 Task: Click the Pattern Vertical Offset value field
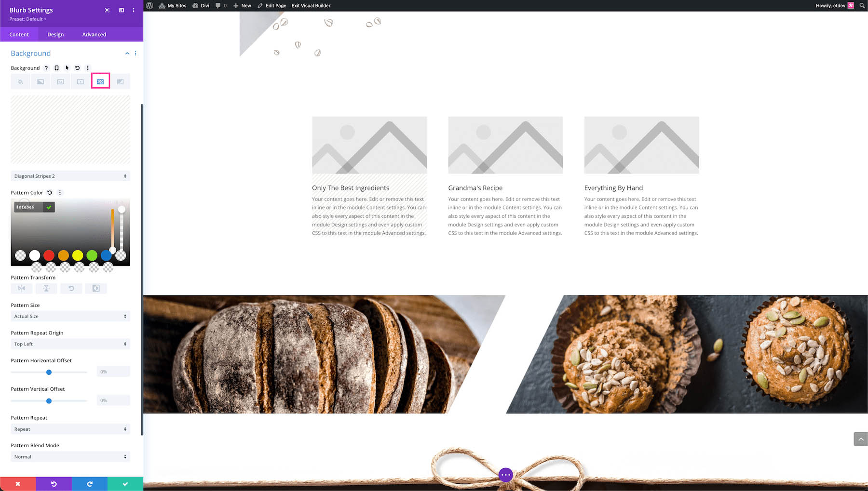coord(113,400)
